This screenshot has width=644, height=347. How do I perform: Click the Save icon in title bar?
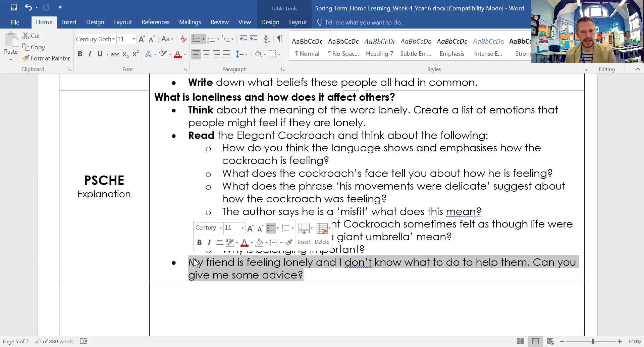(x=14, y=7)
